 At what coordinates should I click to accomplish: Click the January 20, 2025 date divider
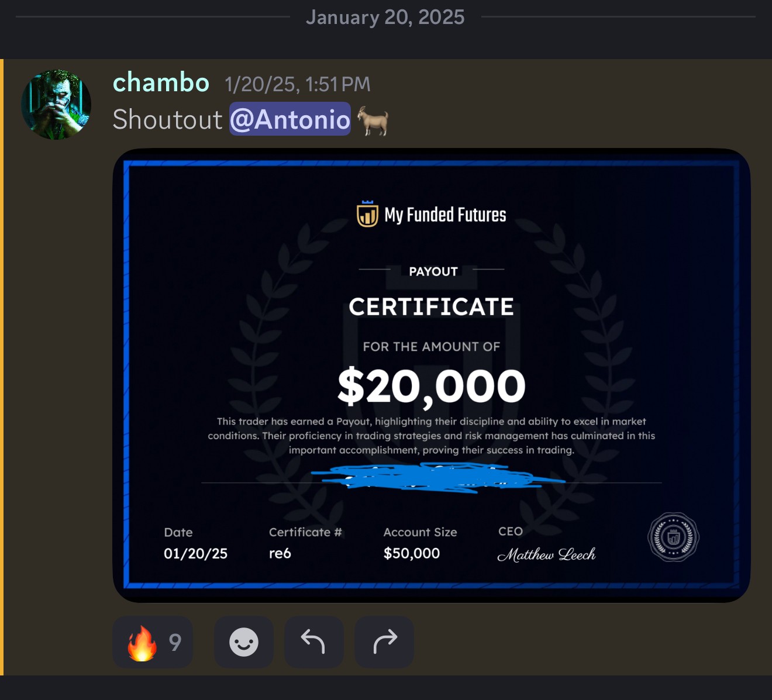pos(385,17)
